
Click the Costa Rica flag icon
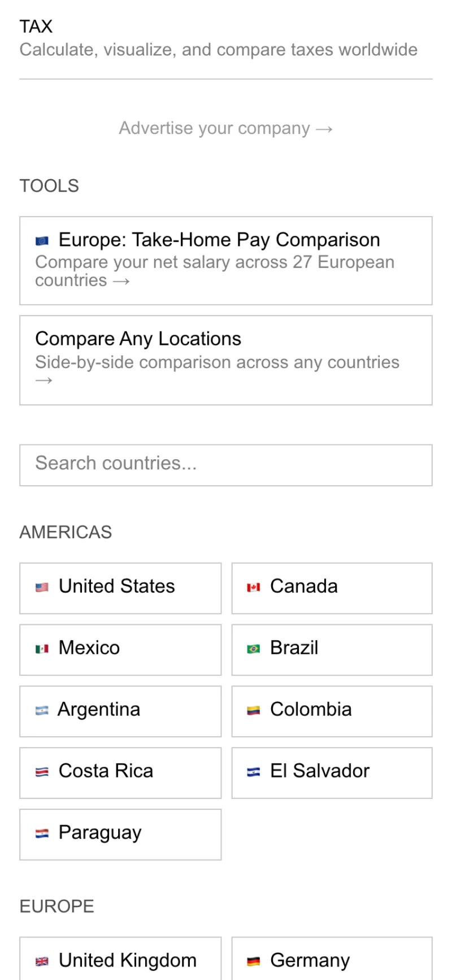pos(42,772)
